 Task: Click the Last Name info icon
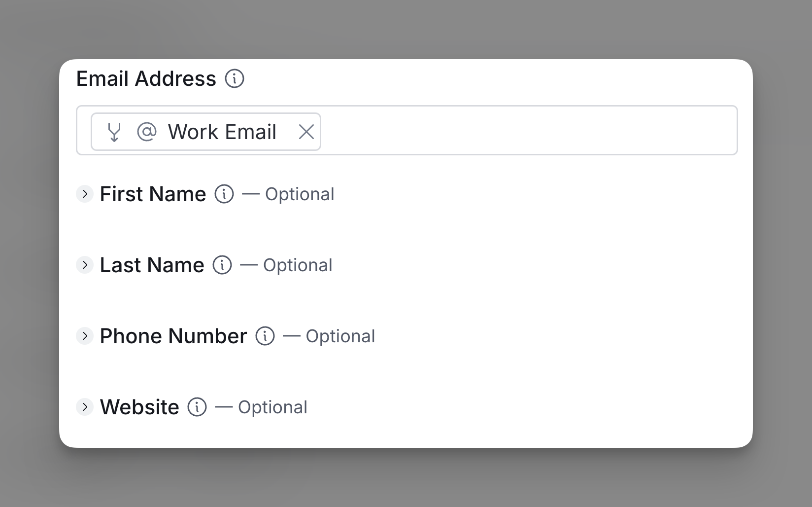coord(222,265)
